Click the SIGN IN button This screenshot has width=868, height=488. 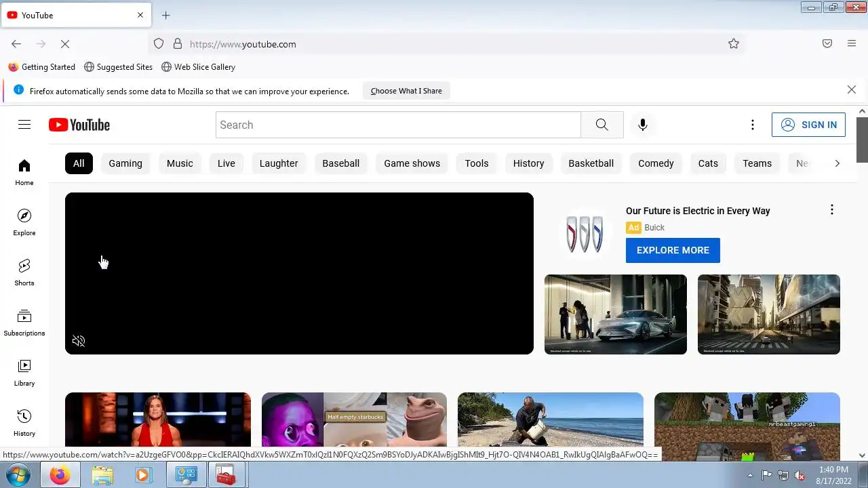pos(808,125)
